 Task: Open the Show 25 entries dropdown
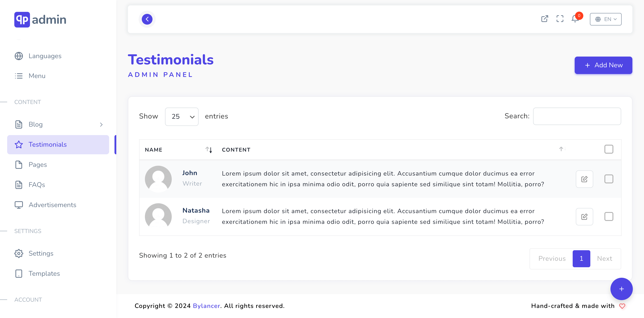click(182, 117)
